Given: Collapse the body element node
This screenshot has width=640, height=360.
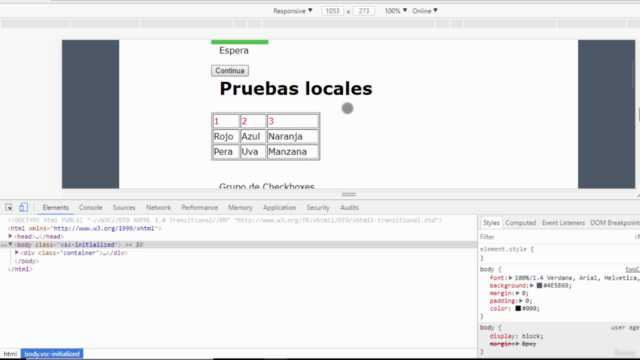Looking at the screenshot, I should click(x=10, y=244).
